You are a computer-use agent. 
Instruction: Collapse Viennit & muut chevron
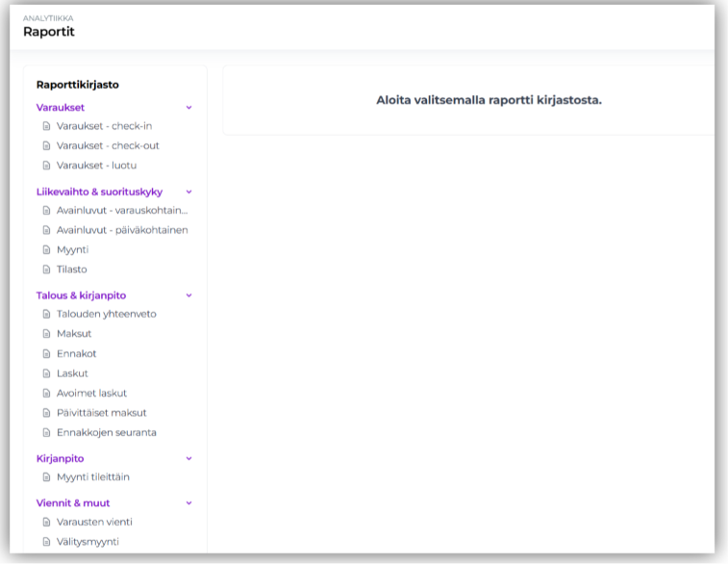pos(188,503)
